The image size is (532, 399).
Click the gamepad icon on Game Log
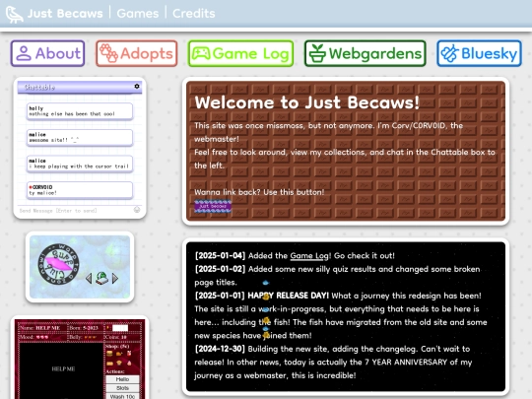[x=201, y=53]
